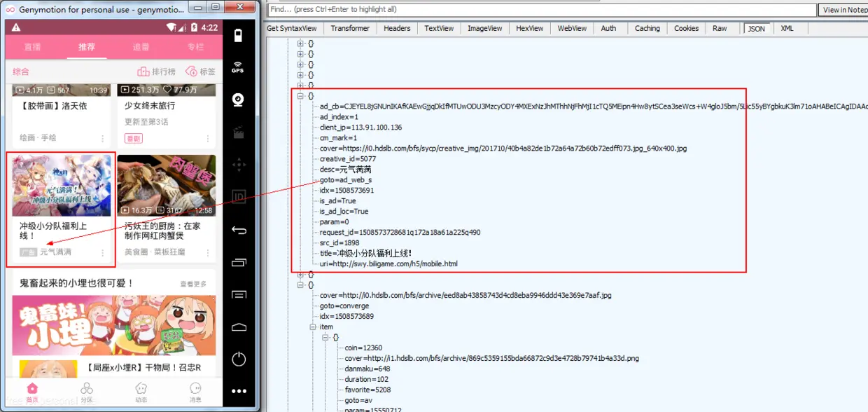The height and width of the screenshot is (412, 868).
Task: Click the Find search field
Action: [x=542, y=10]
